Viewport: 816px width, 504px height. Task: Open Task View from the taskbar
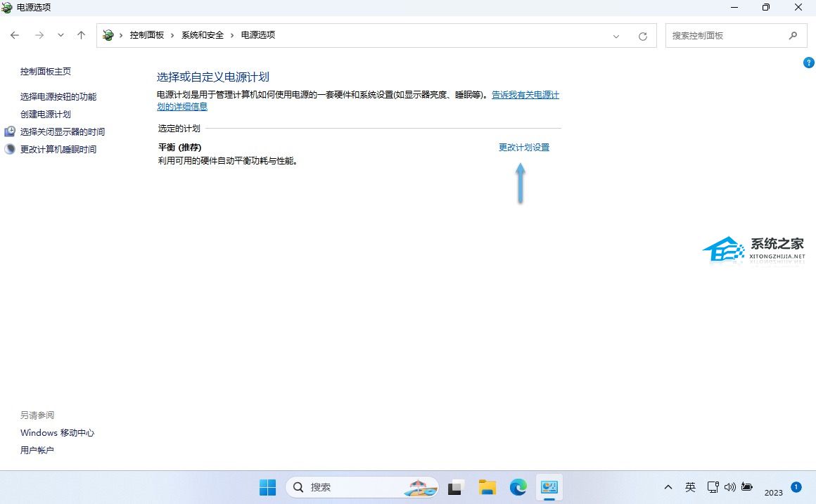(457, 487)
